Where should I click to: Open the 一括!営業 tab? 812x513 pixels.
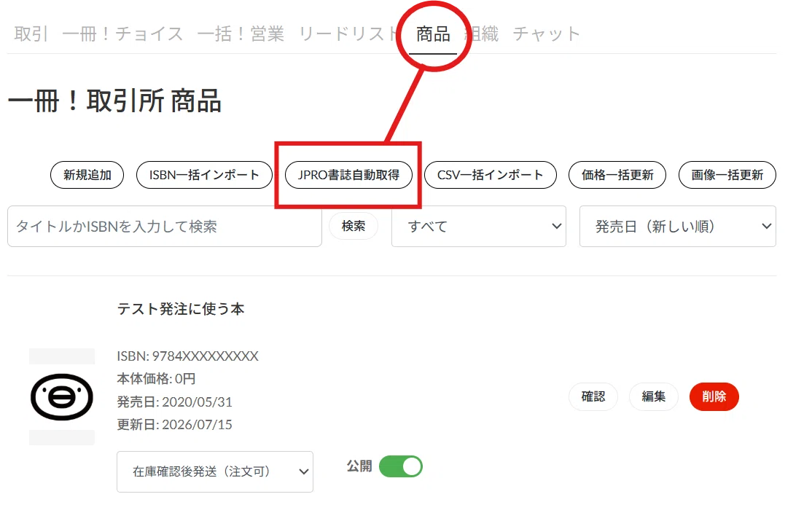[241, 34]
